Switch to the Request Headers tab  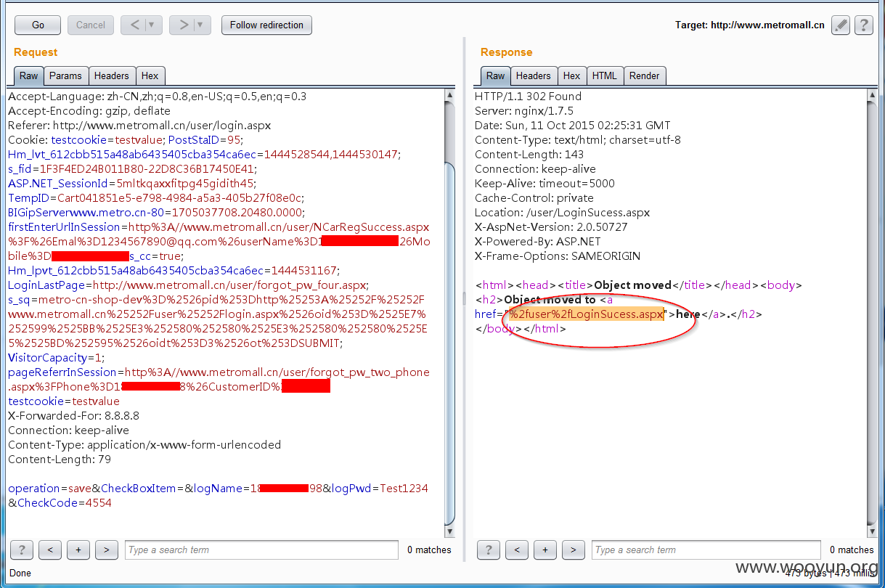pos(111,75)
